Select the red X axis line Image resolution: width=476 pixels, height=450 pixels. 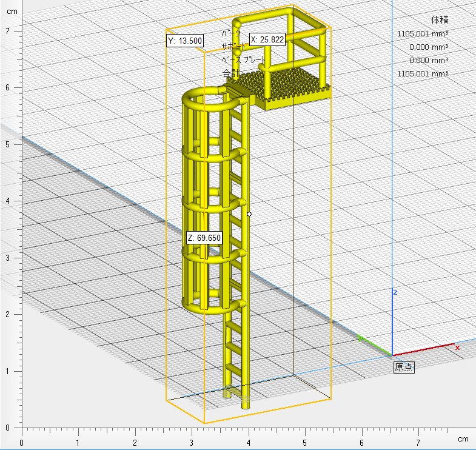pos(424,349)
